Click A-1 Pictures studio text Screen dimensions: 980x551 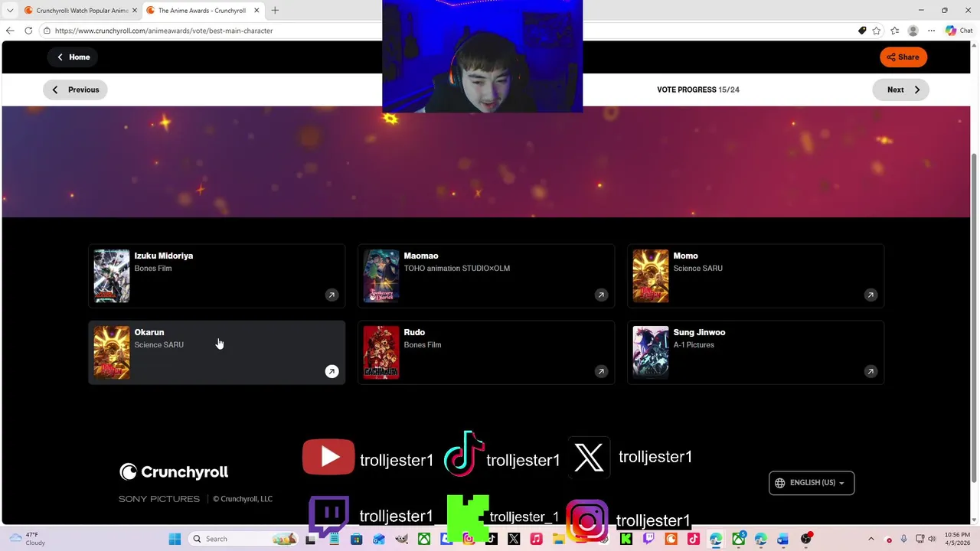point(694,344)
